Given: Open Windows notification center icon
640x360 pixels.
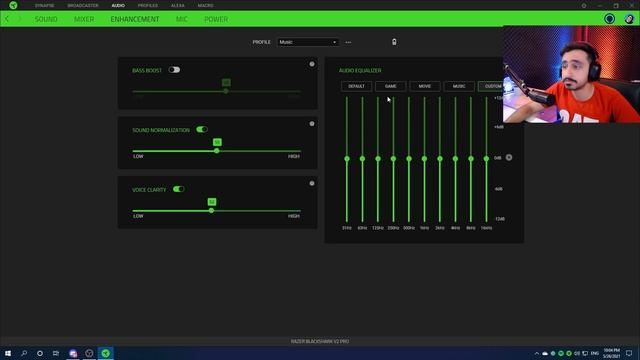Looking at the screenshot, I should 629,353.
